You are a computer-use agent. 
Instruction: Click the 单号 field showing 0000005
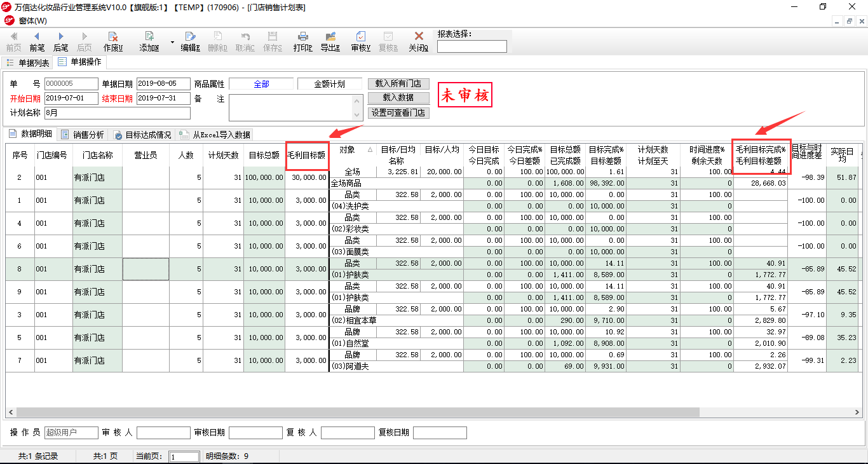(x=71, y=84)
